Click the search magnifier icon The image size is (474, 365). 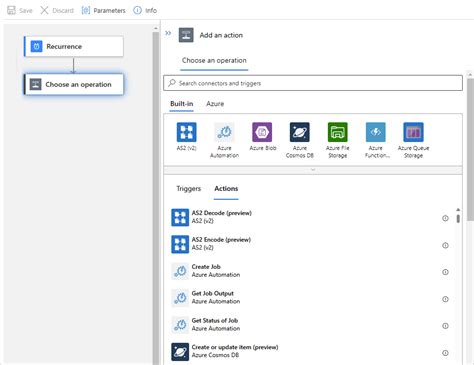coord(172,83)
